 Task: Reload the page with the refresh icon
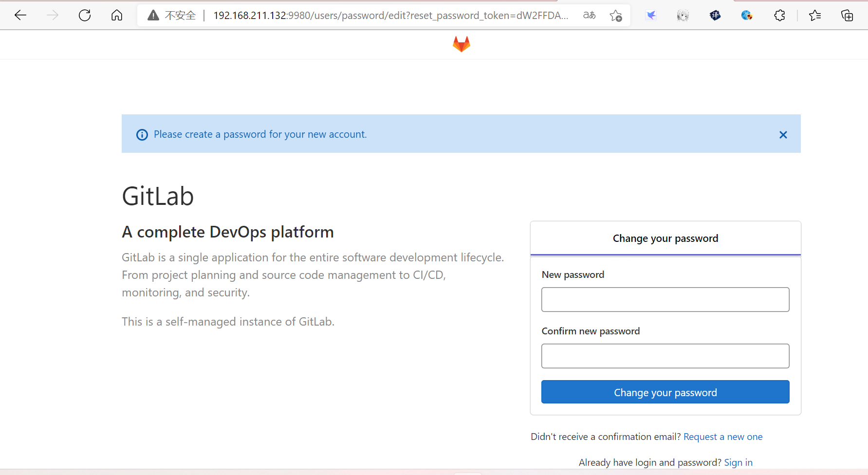[85, 16]
